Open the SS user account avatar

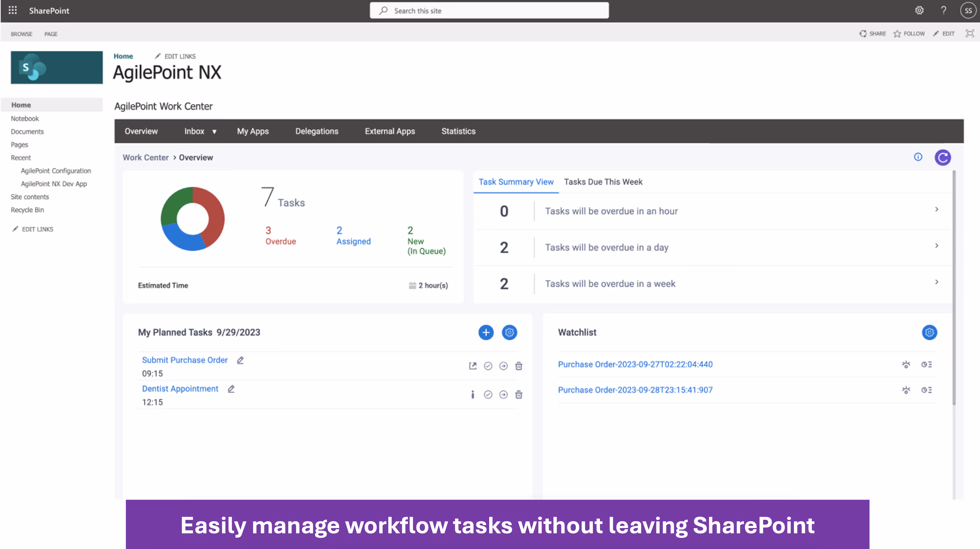[x=968, y=10]
